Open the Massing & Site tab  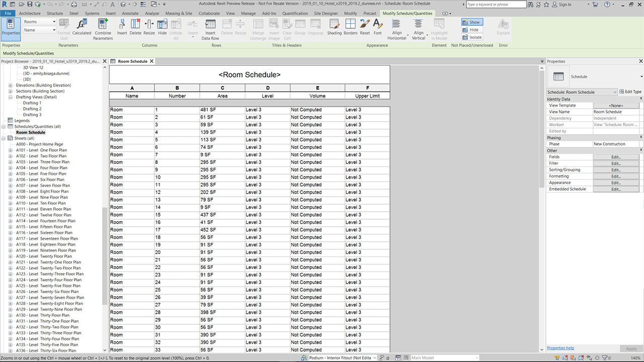click(179, 14)
